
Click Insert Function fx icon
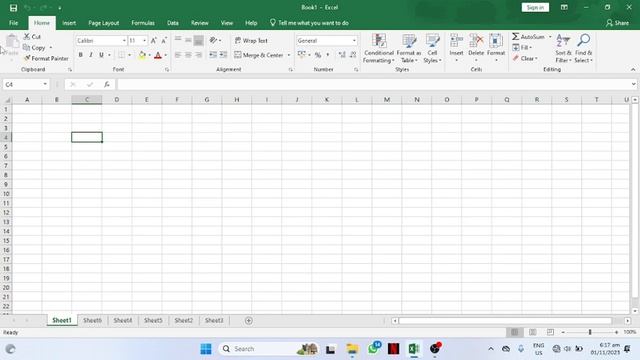click(x=107, y=84)
